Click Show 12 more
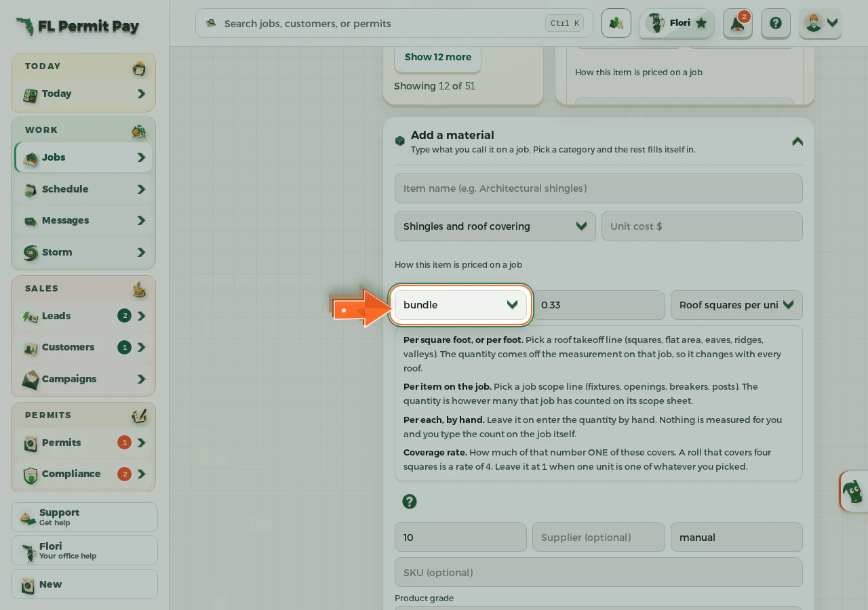Image resolution: width=868 pixels, height=610 pixels. click(438, 58)
